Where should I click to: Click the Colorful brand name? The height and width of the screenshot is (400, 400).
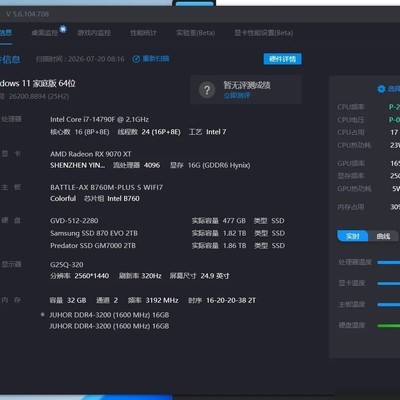tap(63, 199)
